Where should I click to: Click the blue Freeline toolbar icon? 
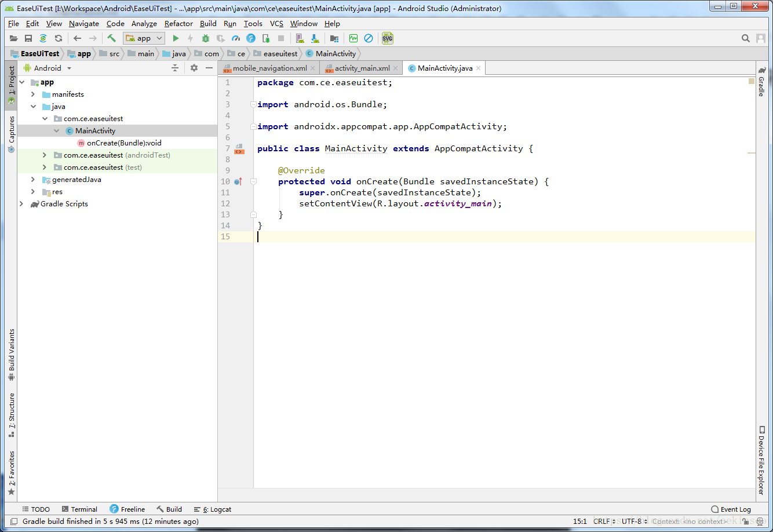point(251,38)
